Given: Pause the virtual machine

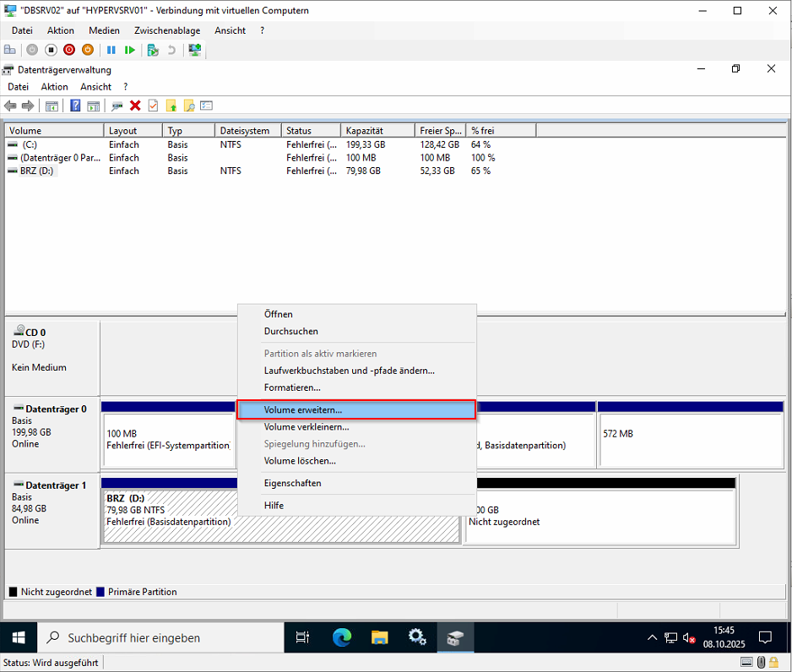Looking at the screenshot, I should [x=111, y=50].
